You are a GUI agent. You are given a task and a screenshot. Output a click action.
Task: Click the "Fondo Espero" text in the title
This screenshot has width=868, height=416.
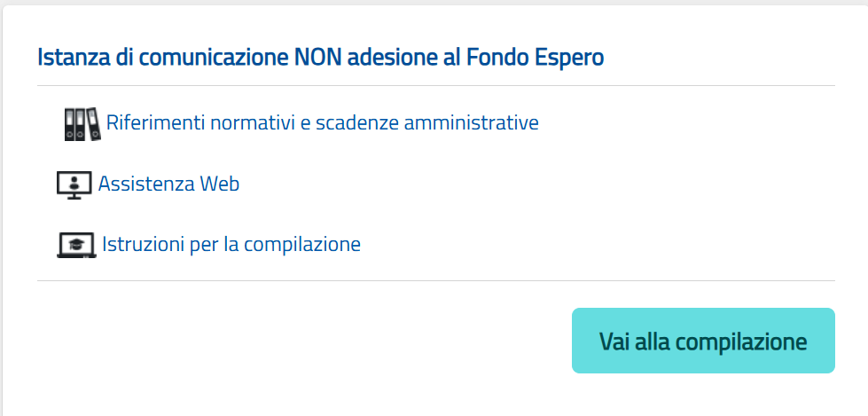pos(536,59)
